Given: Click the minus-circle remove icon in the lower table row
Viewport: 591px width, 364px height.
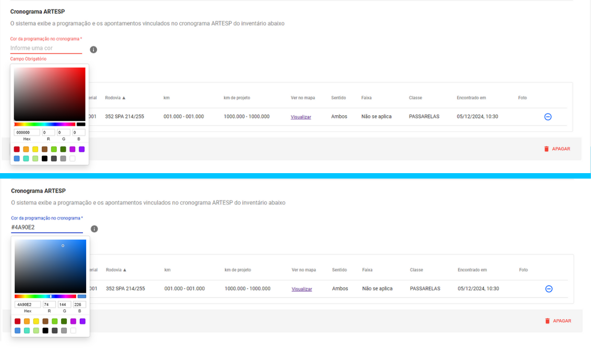Looking at the screenshot, I should click(x=549, y=289).
